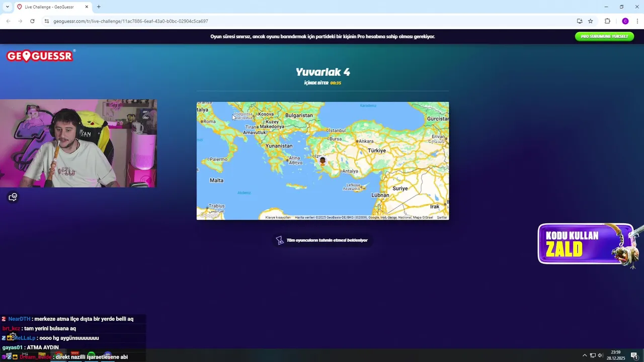This screenshot has width=644, height=362.
Task: Click the İstanbul label on the map
Action: click(337, 131)
